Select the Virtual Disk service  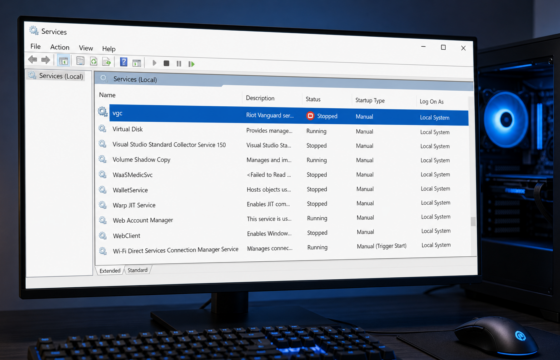pos(128,129)
